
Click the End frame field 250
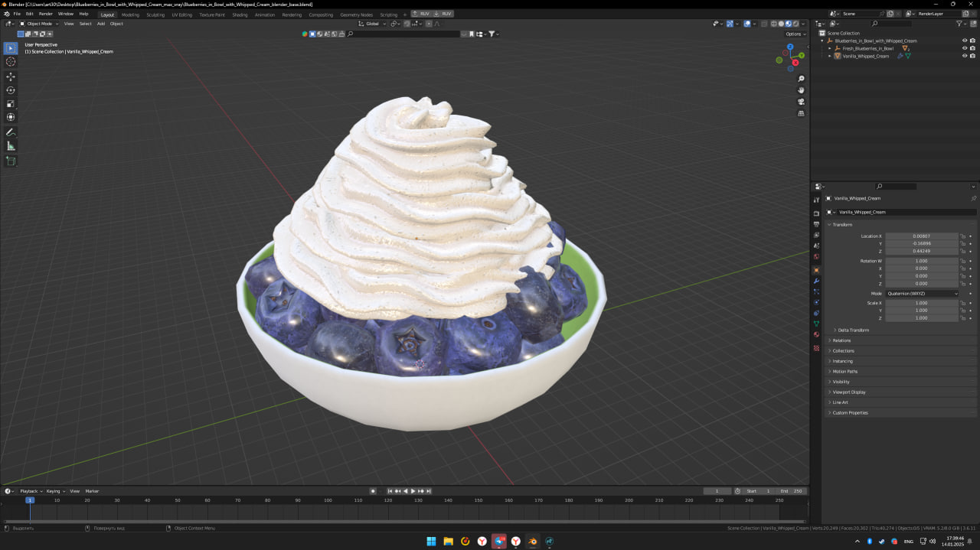click(792, 491)
